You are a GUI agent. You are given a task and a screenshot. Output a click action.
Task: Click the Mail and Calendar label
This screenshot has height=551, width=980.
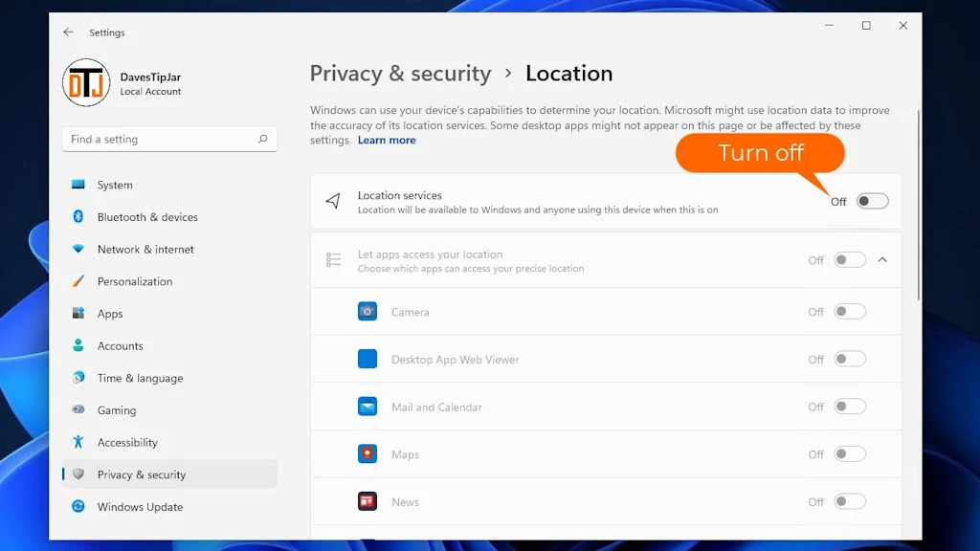point(436,407)
